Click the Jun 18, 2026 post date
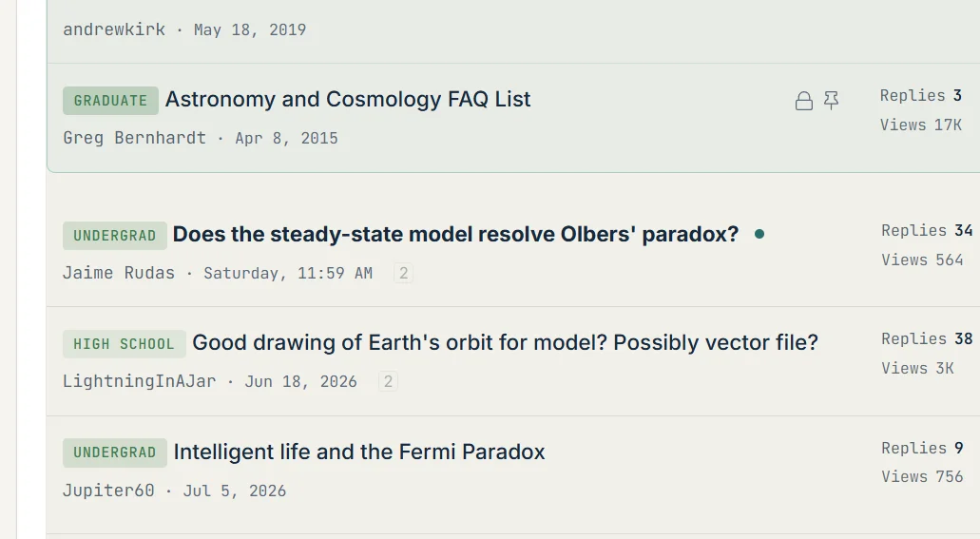980x539 pixels. (x=300, y=381)
